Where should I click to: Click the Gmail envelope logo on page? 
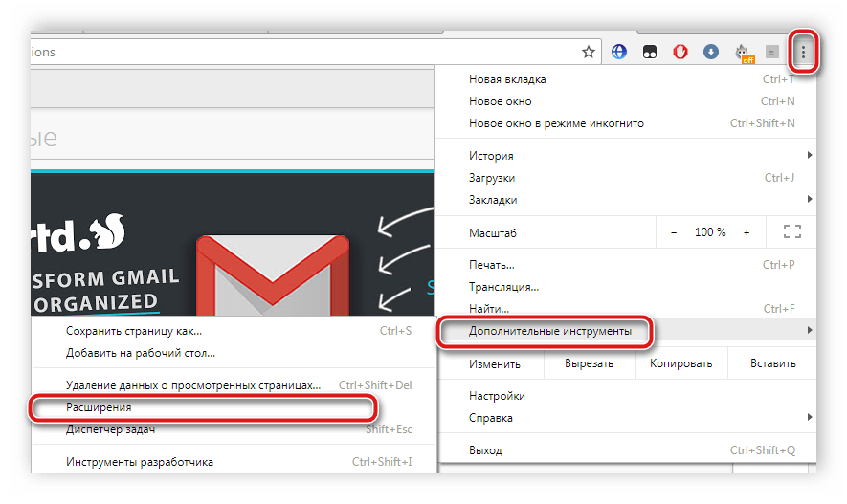click(x=273, y=274)
